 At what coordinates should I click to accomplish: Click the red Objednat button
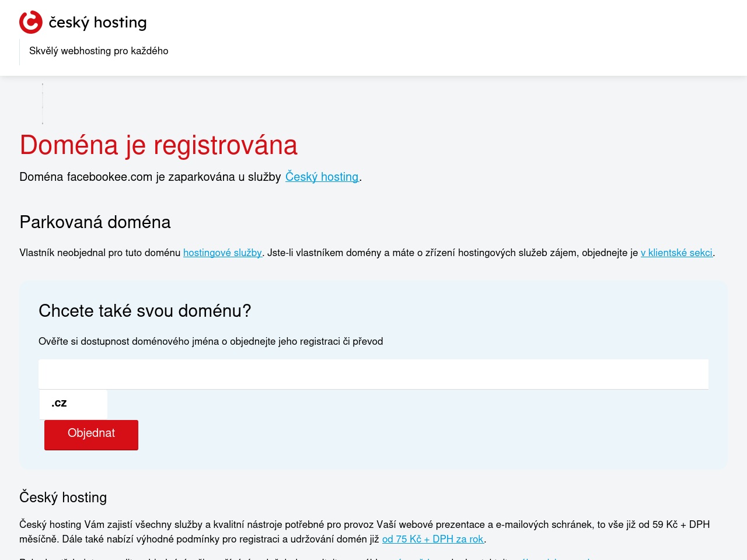click(x=91, y=435)
